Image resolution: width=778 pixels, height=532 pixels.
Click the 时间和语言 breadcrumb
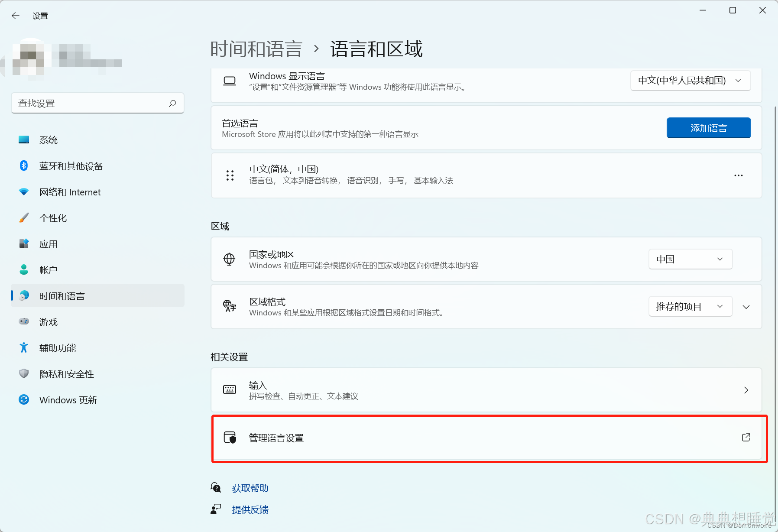pos(256,49)
